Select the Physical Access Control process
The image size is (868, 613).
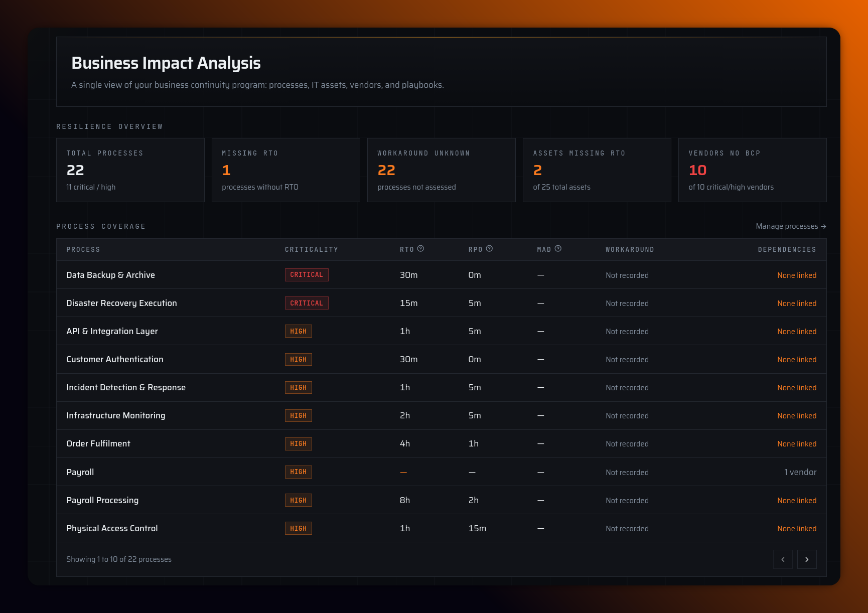click(112, 528)
